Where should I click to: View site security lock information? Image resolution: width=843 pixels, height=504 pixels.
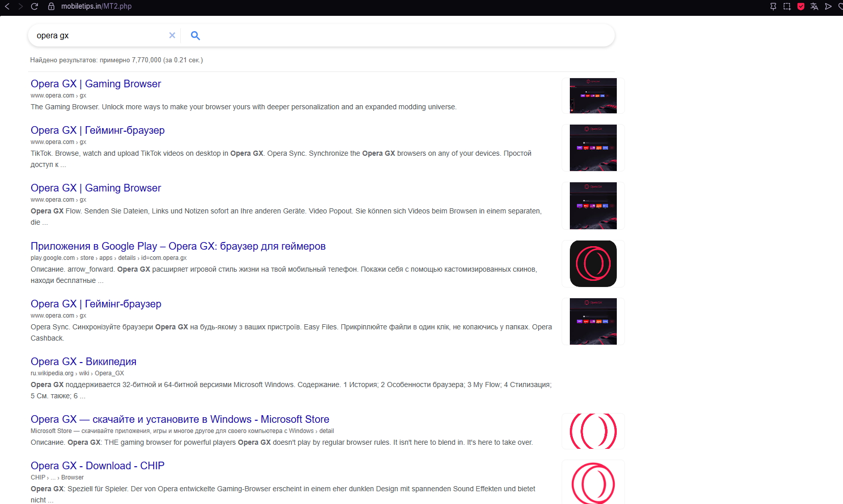(x=51, y=6)
